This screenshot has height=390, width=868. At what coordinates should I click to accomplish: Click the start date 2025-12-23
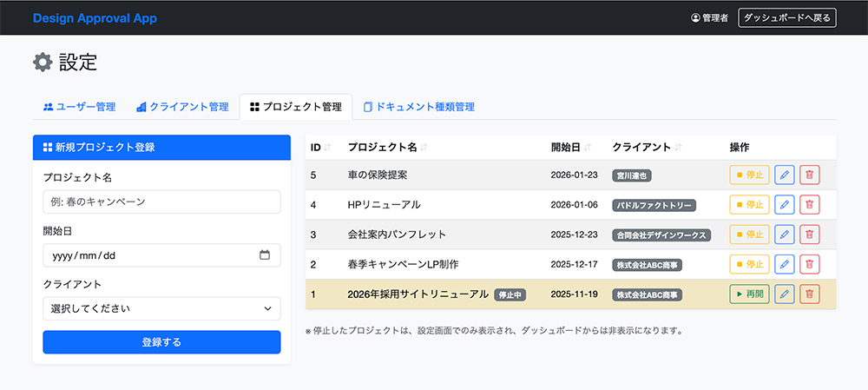[x=574, y=235]
